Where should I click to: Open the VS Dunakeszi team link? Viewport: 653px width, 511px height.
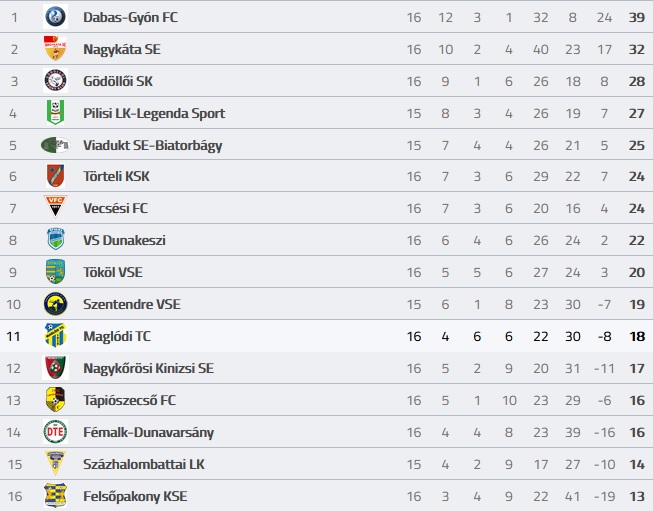(124, 240)
